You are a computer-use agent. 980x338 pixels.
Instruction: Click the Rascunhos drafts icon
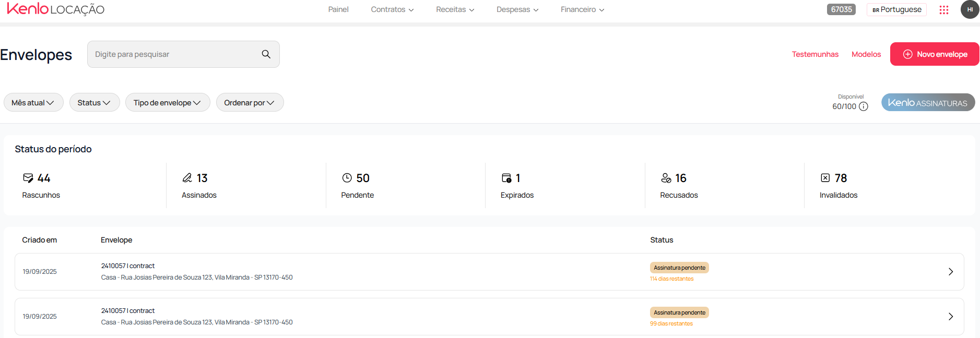coord(28,178)
